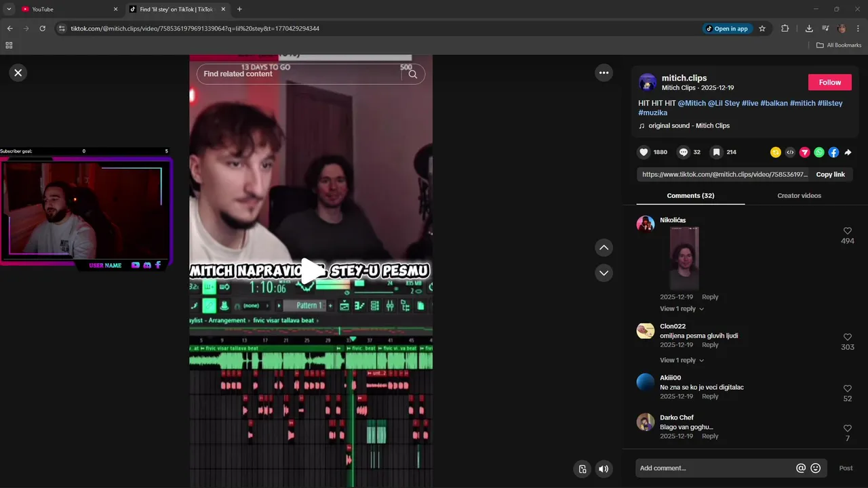Open the Chrome three-dot menu
Viewport: 868px width, 488px height.
859,28
